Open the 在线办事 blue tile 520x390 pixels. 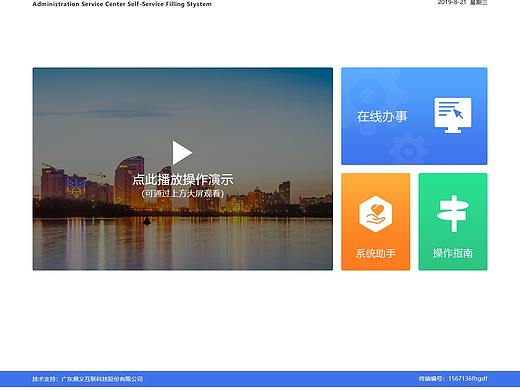pyautogui.click(x=414, y=116)
